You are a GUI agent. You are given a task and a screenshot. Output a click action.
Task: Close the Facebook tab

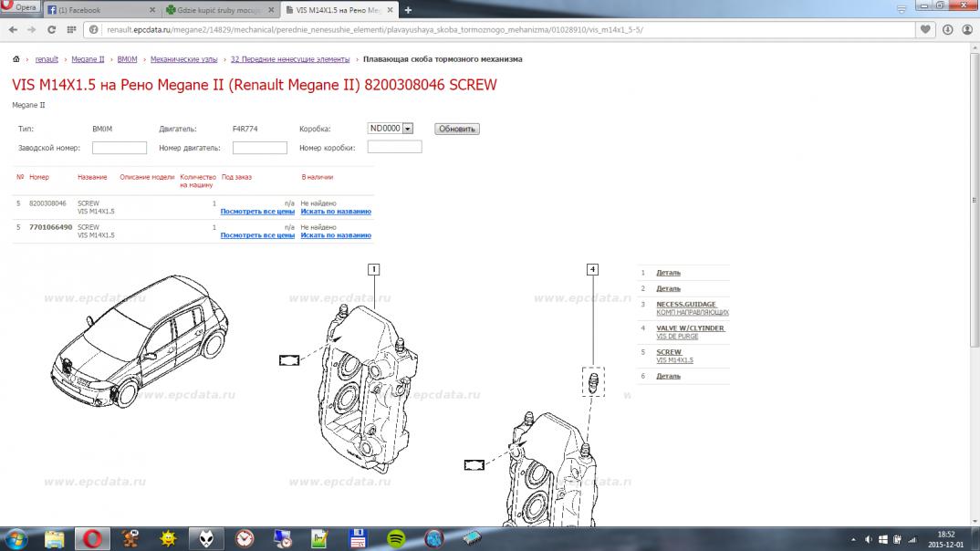151,10
